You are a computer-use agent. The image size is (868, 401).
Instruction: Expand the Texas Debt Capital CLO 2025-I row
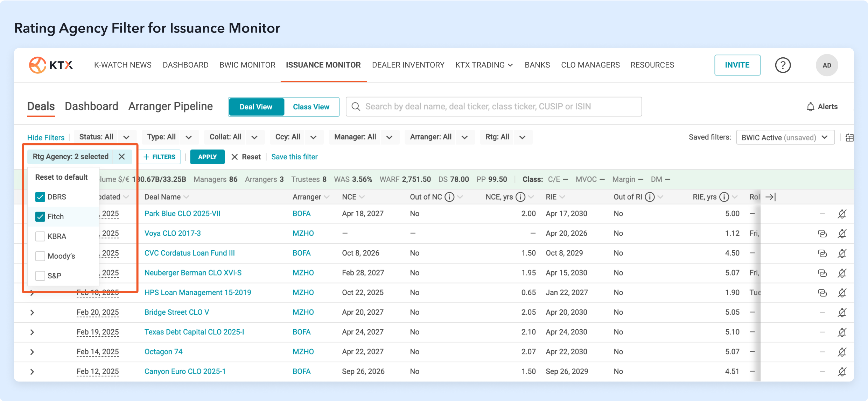pos(32,332)
